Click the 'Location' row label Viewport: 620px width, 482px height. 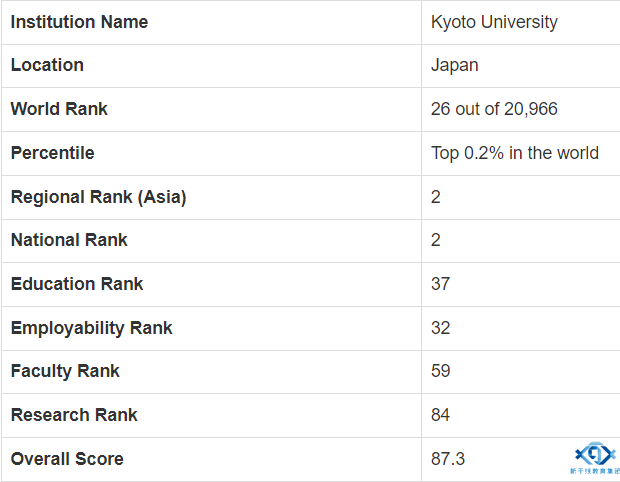[47, 65]
